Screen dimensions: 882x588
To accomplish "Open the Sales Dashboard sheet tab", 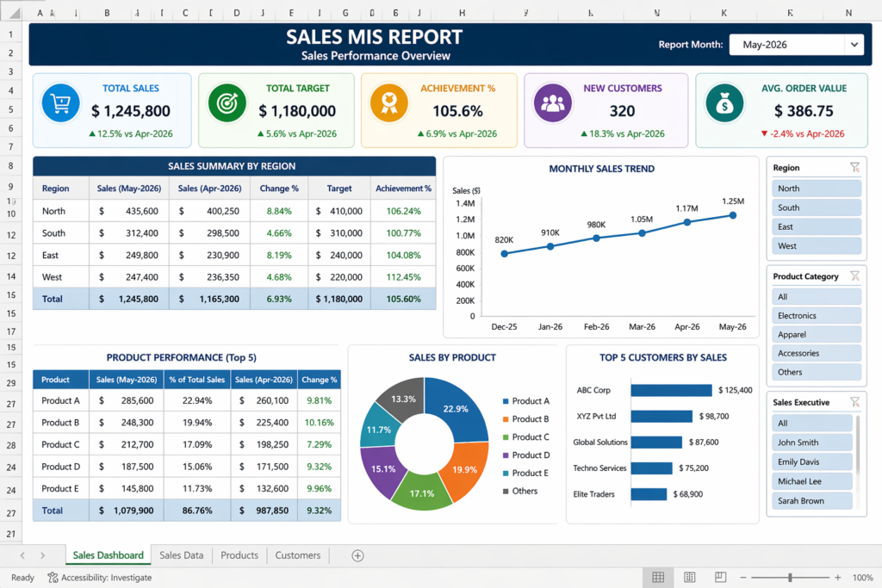I will 108,555.
